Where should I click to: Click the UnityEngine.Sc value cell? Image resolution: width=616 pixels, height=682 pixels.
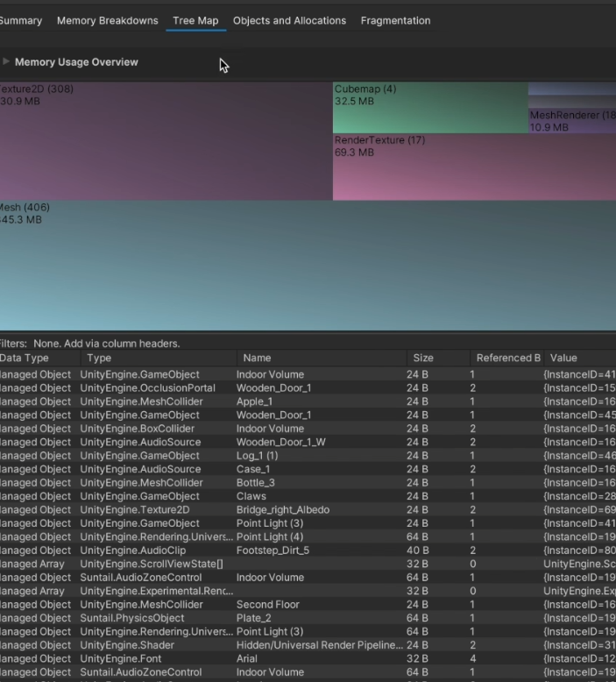coord(579,564)
